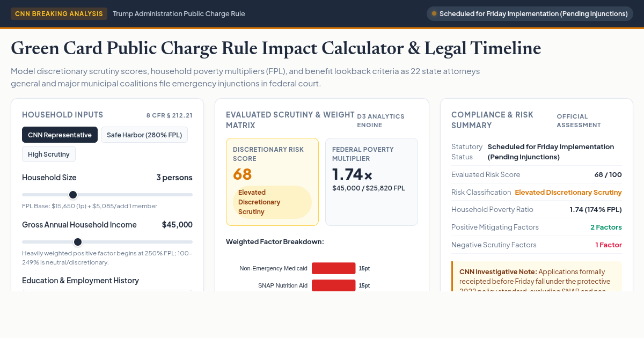The image size is (644, 338).
Task: Click the Scheduled for Friday Implementation status pill
Action: point(530,13)
